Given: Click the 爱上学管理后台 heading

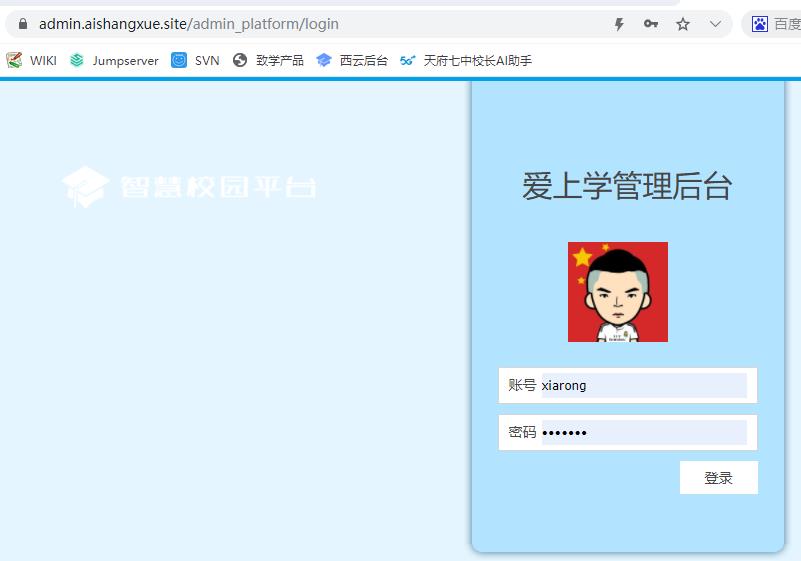Looking at the screenshot, I should 627,186.
